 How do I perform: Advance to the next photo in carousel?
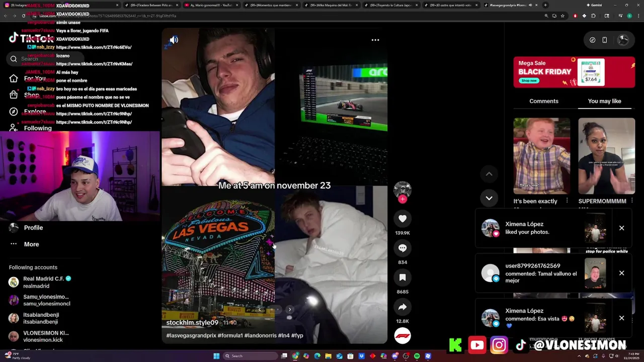(289, 309)
